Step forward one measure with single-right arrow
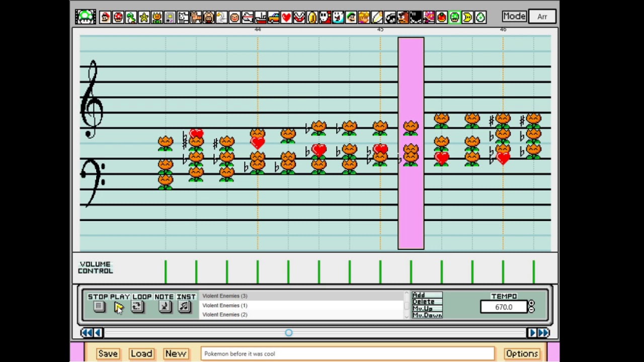The height and width of the screenshot is (362, 644). [532, 332]
